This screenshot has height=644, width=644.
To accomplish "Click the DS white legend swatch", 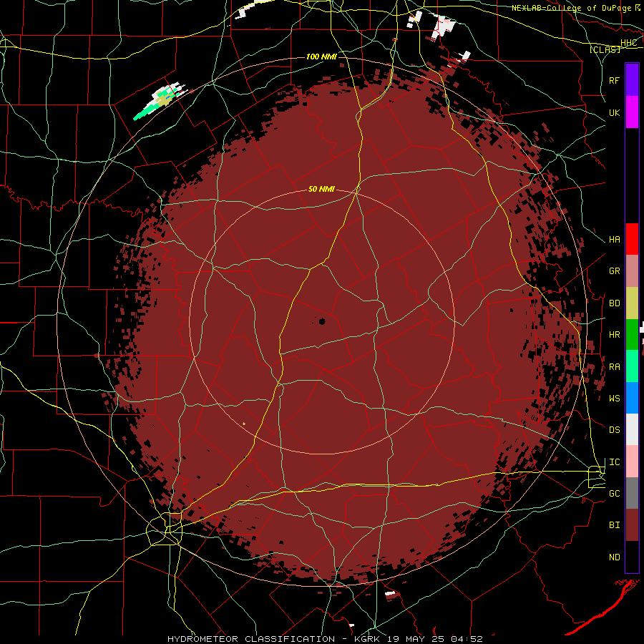I will [632, 429].
